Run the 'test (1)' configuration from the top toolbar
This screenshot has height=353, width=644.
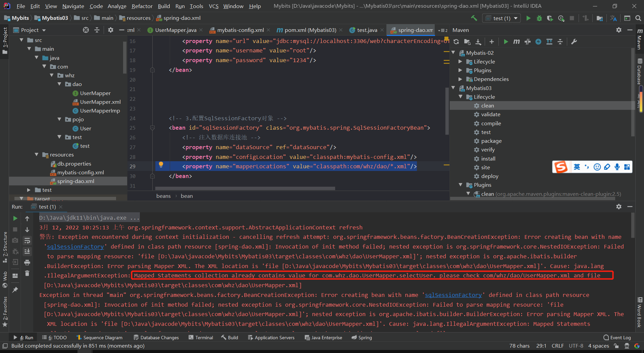coord(528,18)
